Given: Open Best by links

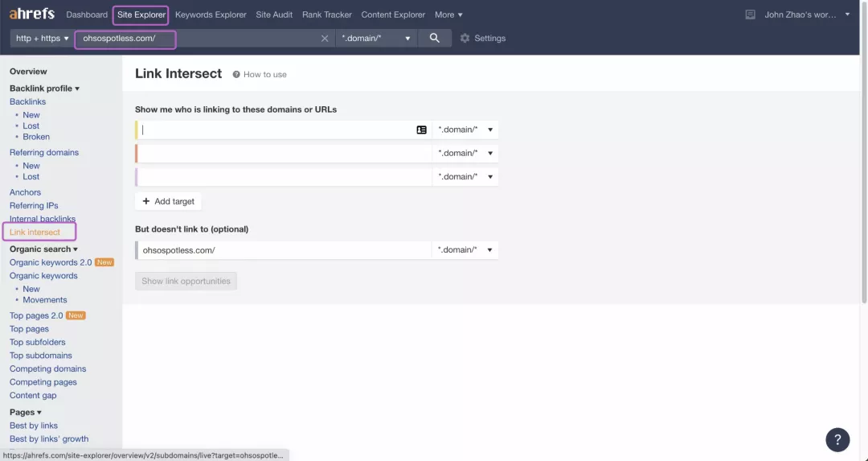Looking at the screenshot, I should (33, 426).
